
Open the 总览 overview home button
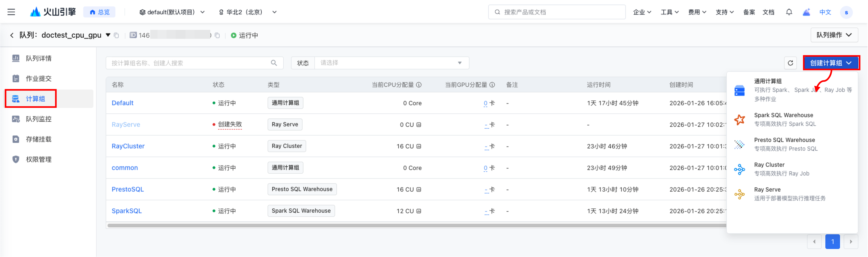click(x=99, y=12)
